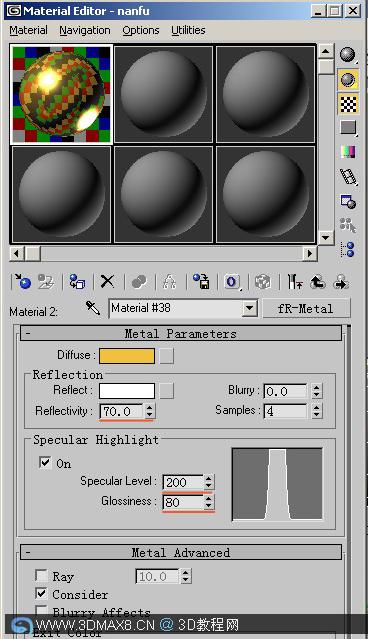368x639 pixels.
Task: Click the sample slots scroll-up arrow
Action: click(x=325, y=51)
